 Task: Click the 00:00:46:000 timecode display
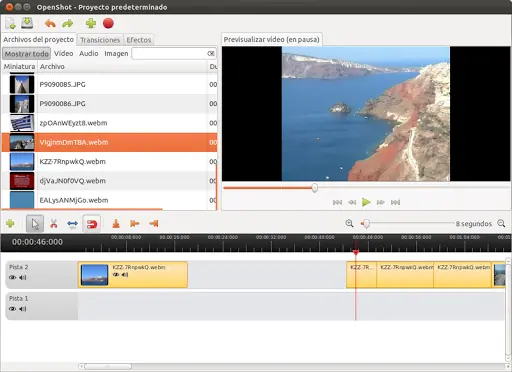pos(37,242)
